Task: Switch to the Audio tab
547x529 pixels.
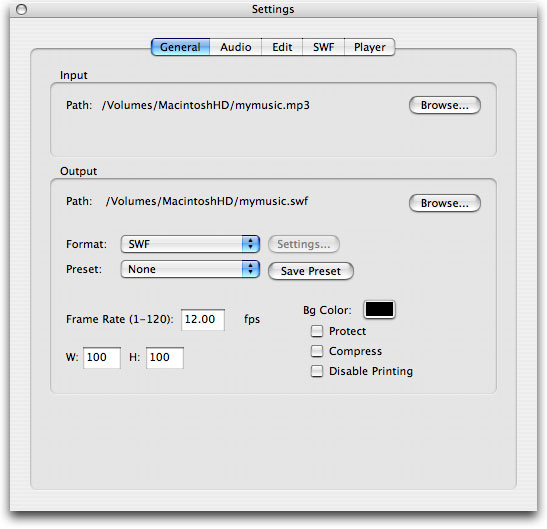Action: click(x=235, y=47)
